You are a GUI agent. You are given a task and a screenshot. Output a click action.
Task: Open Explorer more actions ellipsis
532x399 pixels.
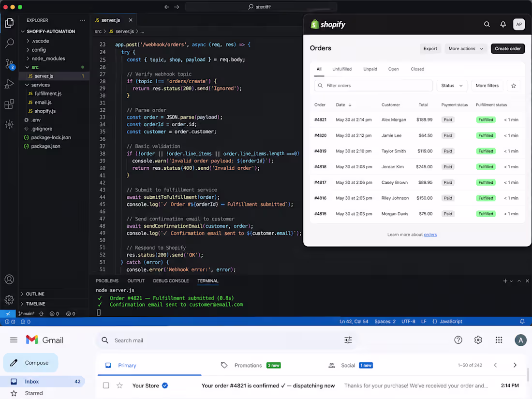pos(82,20)
